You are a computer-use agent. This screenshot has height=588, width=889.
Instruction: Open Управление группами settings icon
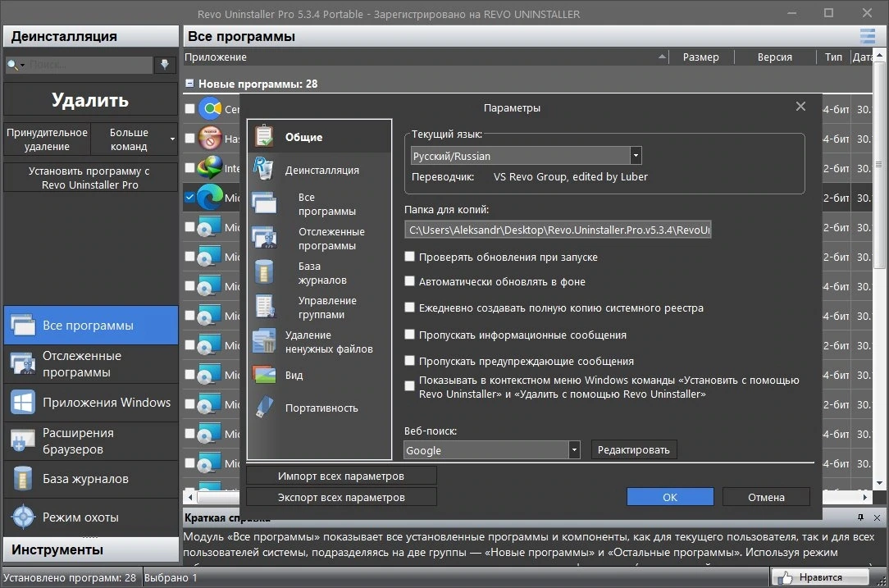(x=264, y=307)
